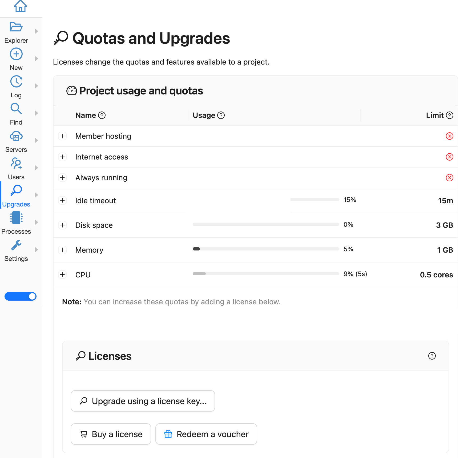The width and height of the screenshot is (476, 458).
Task: Click the New plus-circle icon
Action: pyautogui.click(x=16, y=54)
